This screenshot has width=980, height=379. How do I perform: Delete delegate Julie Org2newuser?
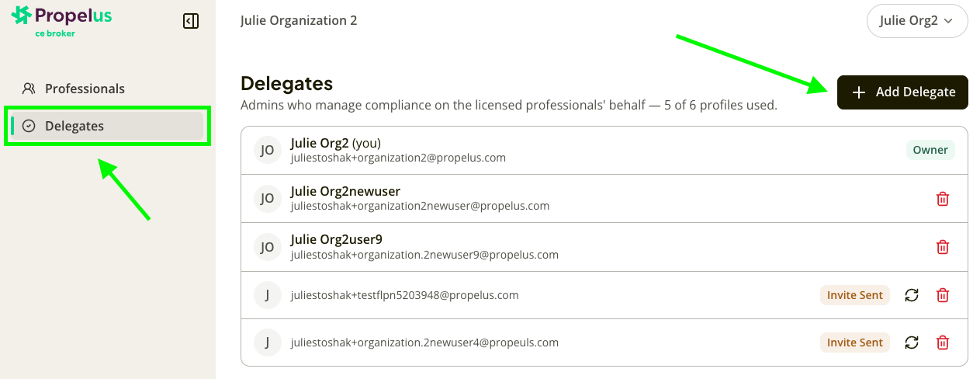tap(943, 199)
